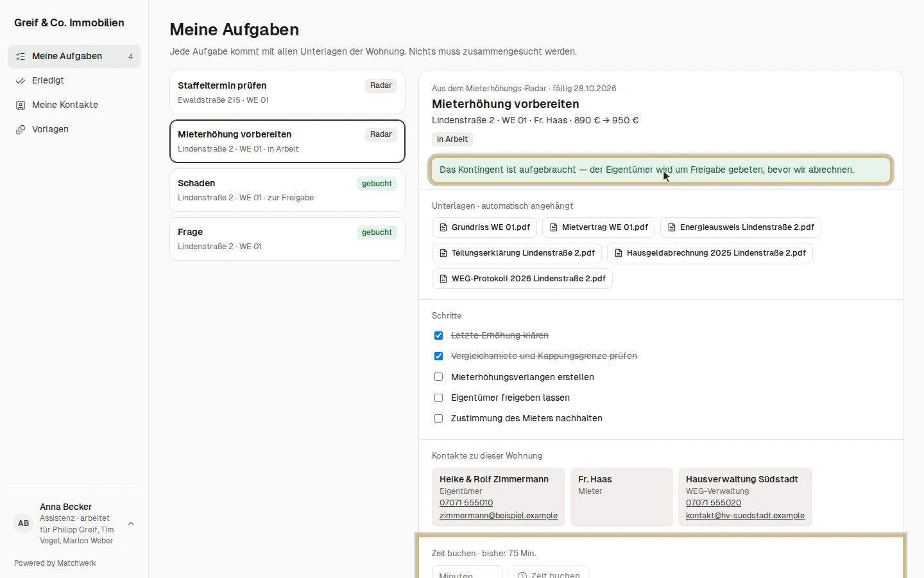
Task: Open the Vorlagen section
Action: tap(74, 130)
